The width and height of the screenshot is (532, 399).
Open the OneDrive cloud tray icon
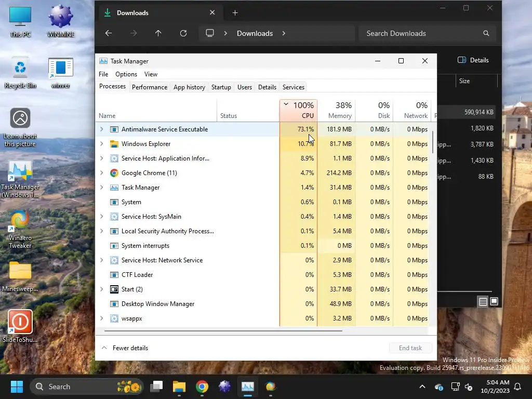(438, 387)
